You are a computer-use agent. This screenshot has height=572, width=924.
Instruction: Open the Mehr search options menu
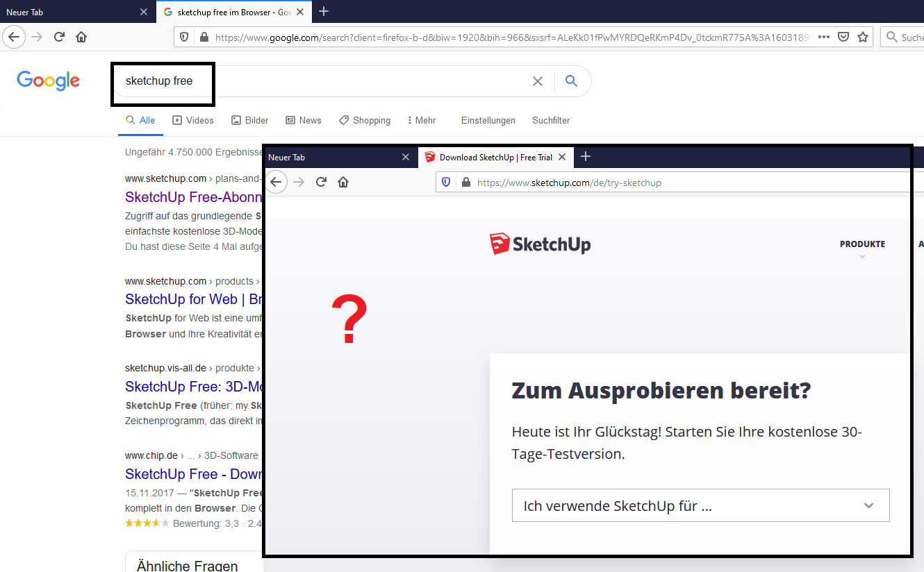[422, 120]
